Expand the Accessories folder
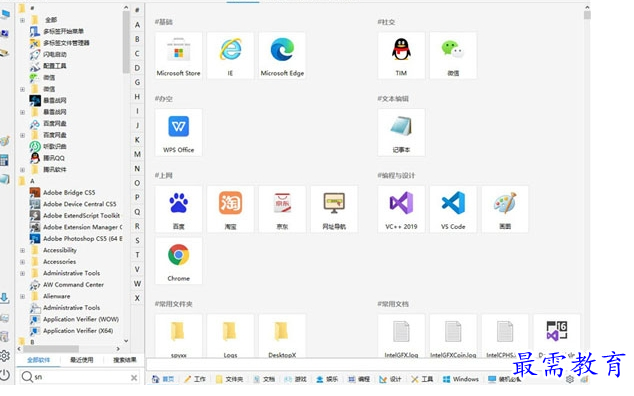 tap(22, 262)
